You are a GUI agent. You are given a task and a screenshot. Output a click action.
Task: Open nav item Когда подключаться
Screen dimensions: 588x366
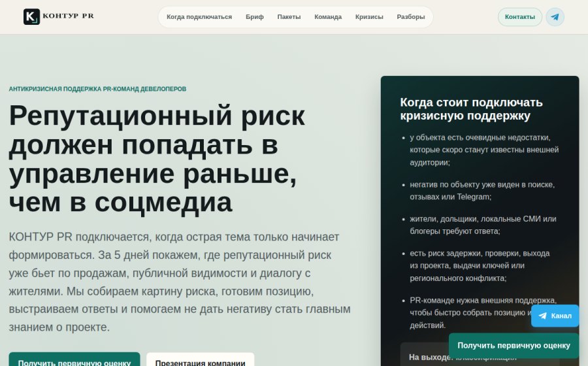(x=199, y=17)
